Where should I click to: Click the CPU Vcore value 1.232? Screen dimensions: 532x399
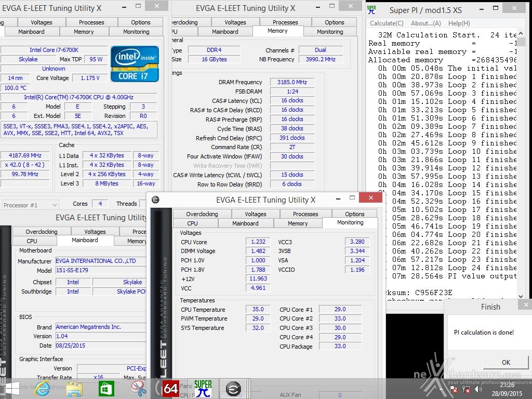tap(258, 242)
